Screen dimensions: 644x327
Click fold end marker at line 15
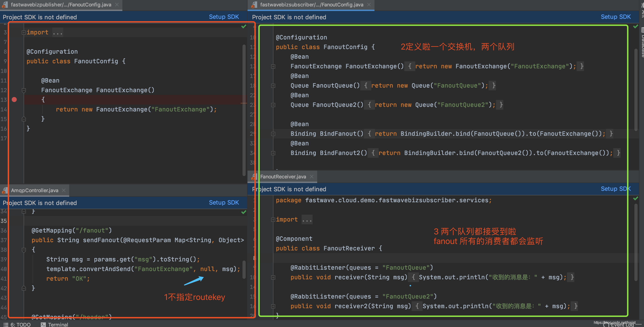coord(24,119)
